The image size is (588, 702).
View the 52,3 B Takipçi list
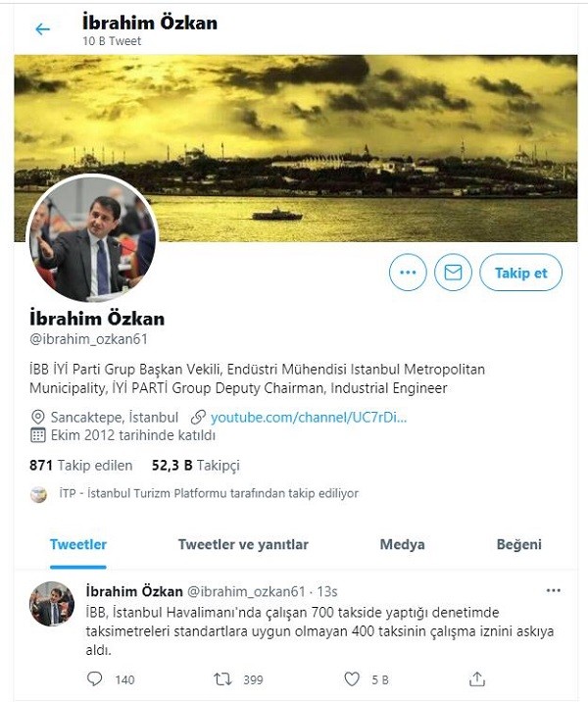click(196, 465)
